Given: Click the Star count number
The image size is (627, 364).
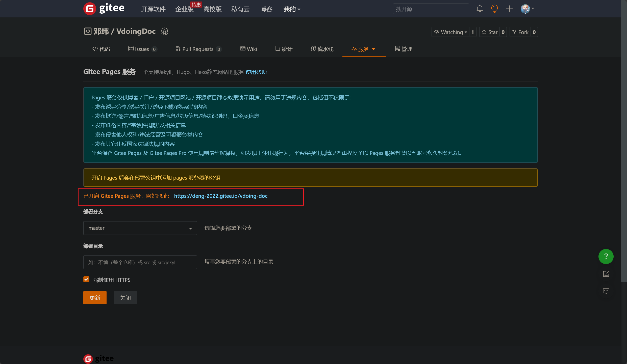Looking at the screenshot, I should (x=503, y=32).
